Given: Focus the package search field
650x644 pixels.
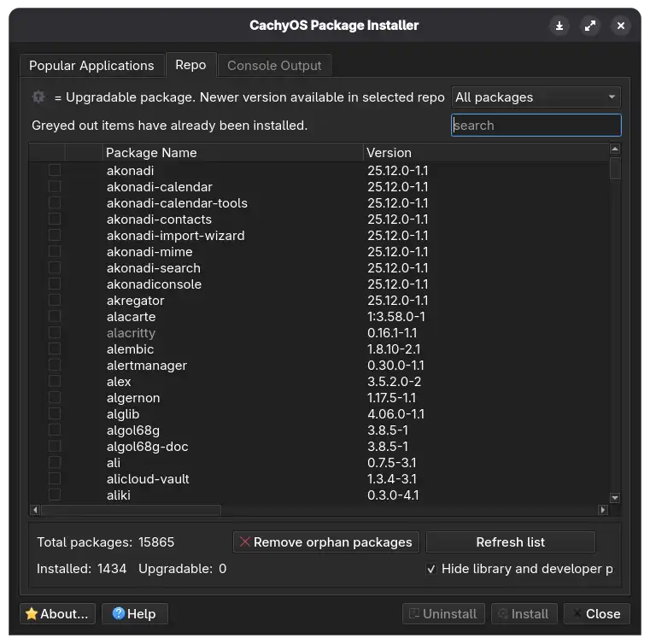Looking at the screenshot, I should (536, 126).
